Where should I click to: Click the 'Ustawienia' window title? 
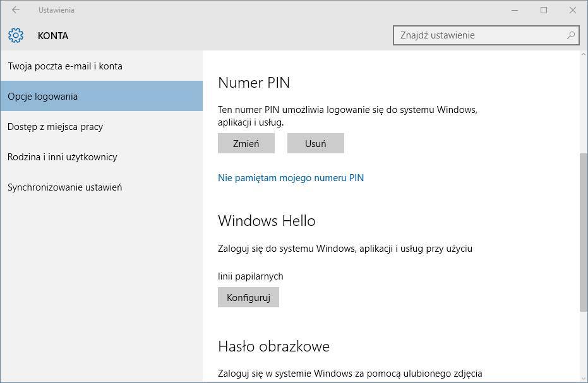[56, 10]
